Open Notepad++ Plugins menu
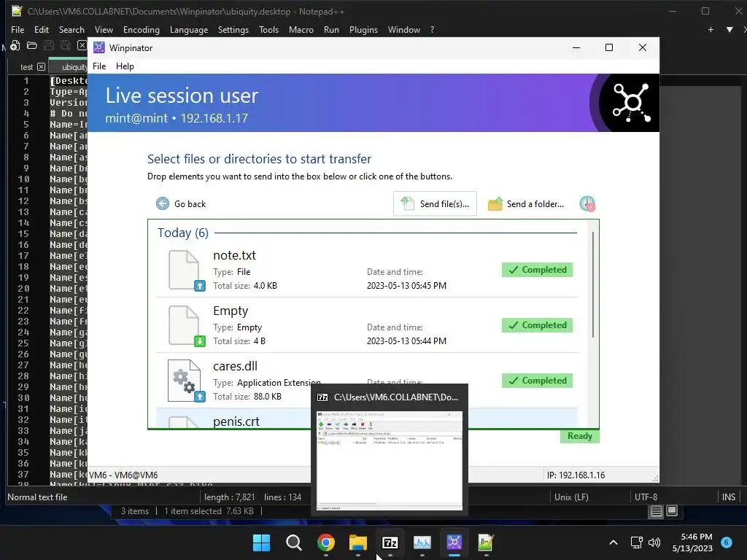Screen dimensions: 747x560 [x=363, y=29]
